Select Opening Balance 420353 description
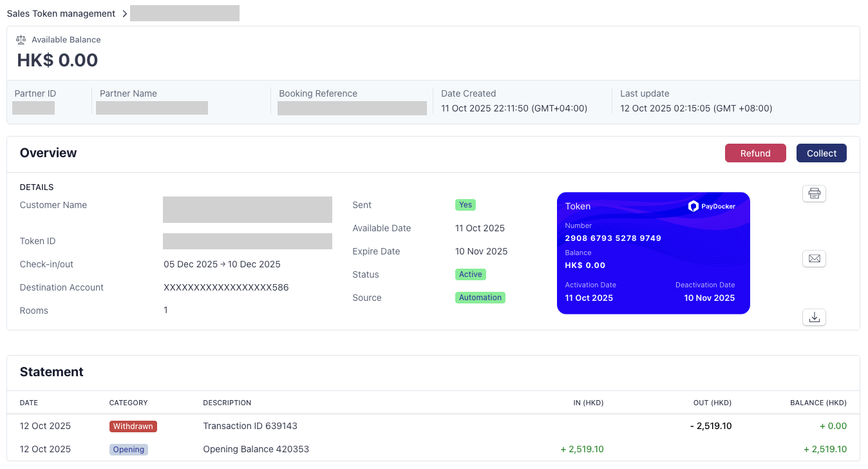The height and width of the screenshot is (469, 868). point(256,449)
